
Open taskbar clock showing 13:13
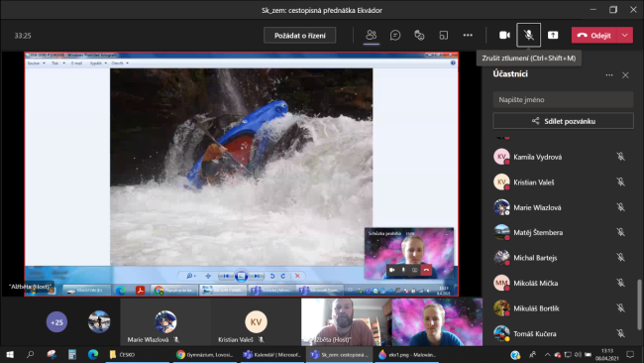click(607, 355)
